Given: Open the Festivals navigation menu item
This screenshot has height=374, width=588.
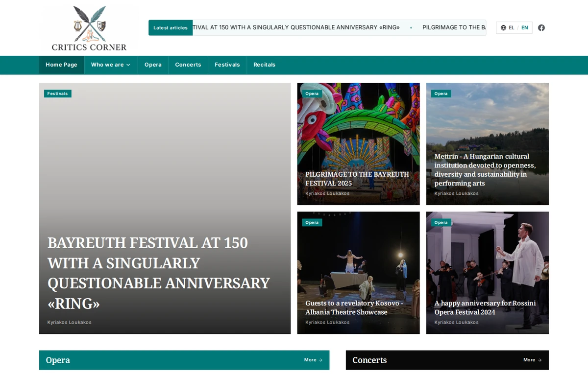Looking at the screenshot, I should [x=227, y=65].
